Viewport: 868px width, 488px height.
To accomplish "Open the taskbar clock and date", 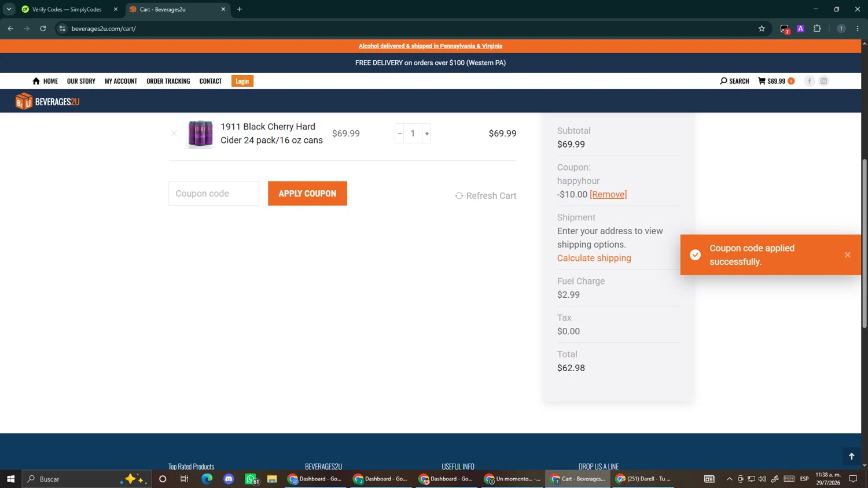I will click(828, 479).
